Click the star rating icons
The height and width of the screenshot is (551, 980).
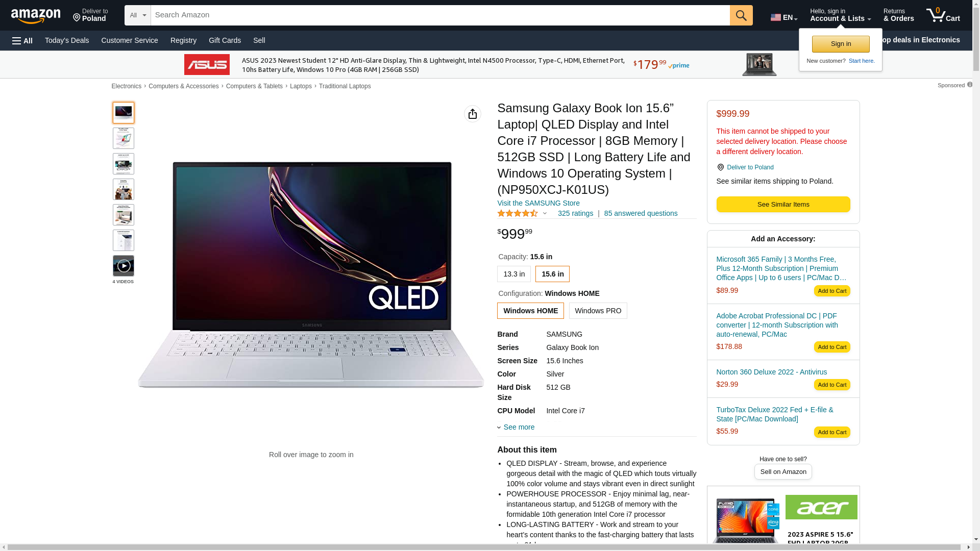click(518, 213)
